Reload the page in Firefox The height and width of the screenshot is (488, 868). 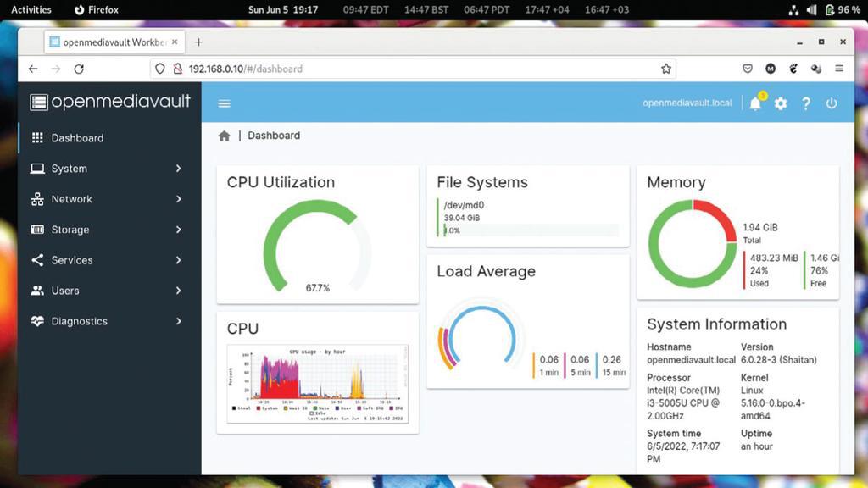[79, 69]
